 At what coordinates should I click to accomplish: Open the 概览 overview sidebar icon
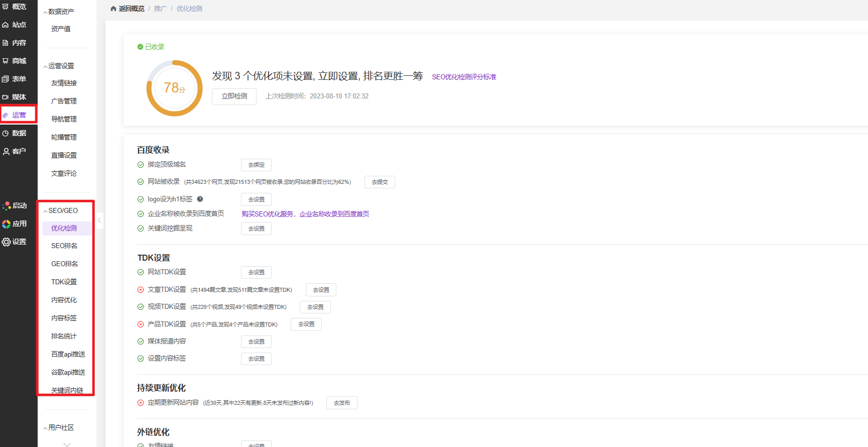[x=6, y=7]
